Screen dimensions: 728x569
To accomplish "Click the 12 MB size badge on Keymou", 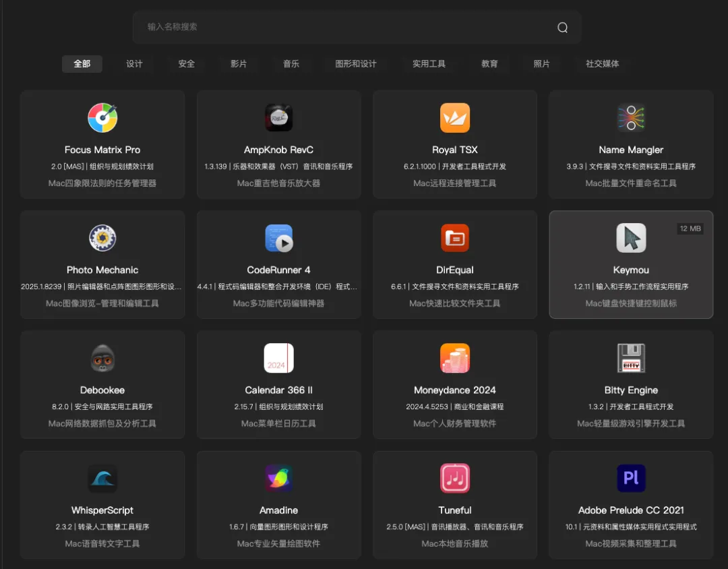I will coord(690,229).
